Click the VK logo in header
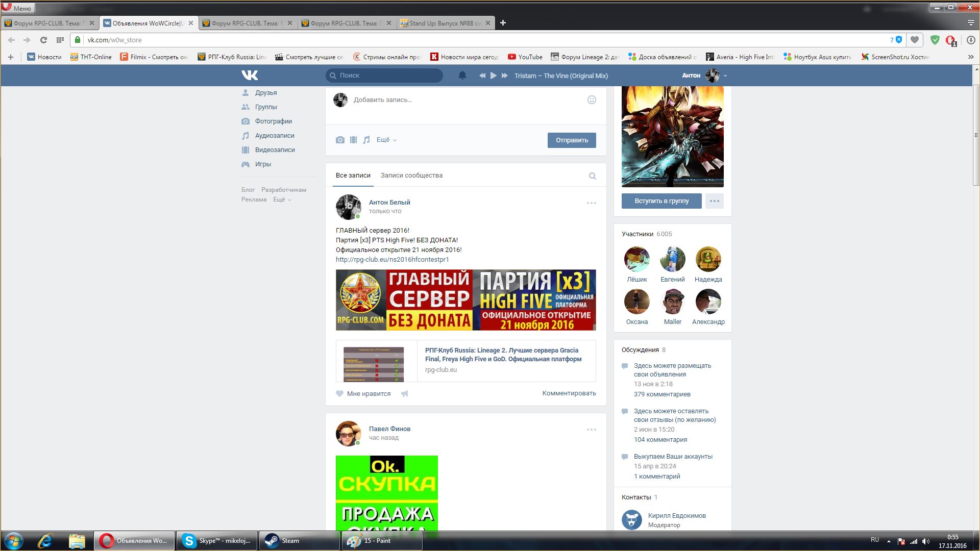Image resolution: width=980 pixels, height=551 pixels. (x=250, y=76)
